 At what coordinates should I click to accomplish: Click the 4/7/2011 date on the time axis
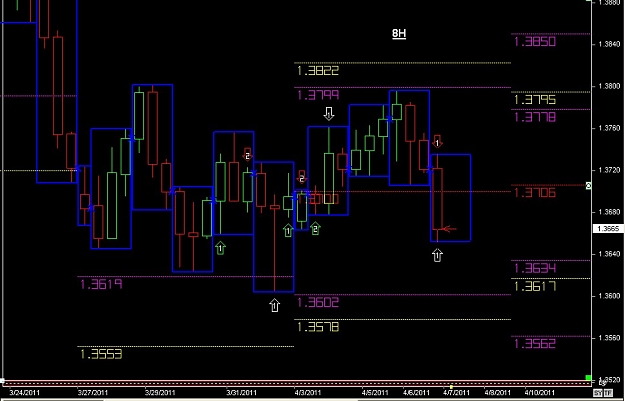[x=458, y=393]
